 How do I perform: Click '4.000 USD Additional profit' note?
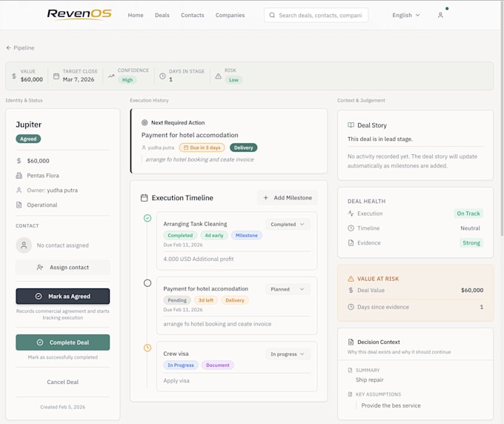click(199, 259)
